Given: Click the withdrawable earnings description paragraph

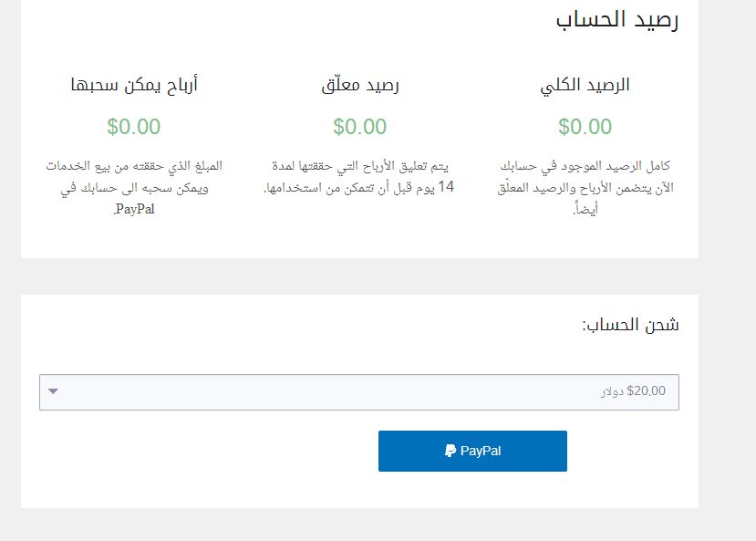Looking at the screenshot, I should tap(134, 188).
